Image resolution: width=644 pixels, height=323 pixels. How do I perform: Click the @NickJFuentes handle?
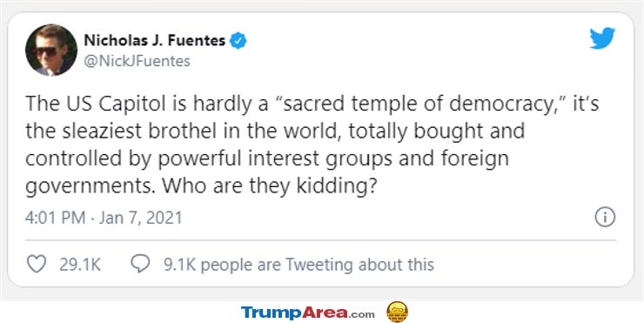tap(137, 61)
